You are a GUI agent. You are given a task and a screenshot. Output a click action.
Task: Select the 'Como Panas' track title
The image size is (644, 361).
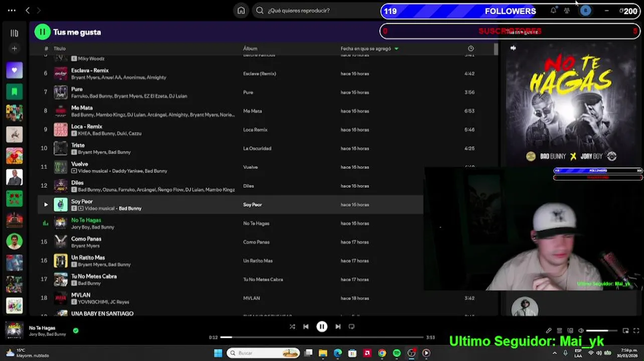point(86,239)
